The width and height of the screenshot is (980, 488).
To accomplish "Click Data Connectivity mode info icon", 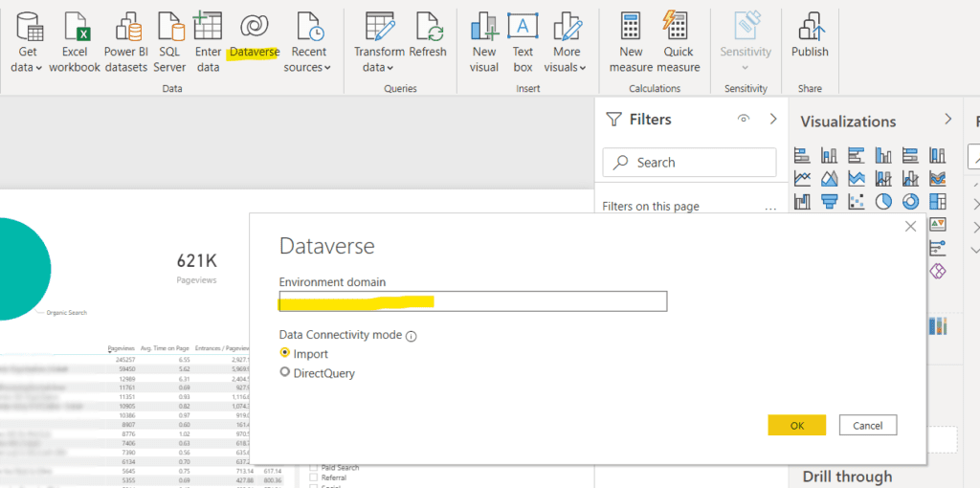I will click(411, 336).
